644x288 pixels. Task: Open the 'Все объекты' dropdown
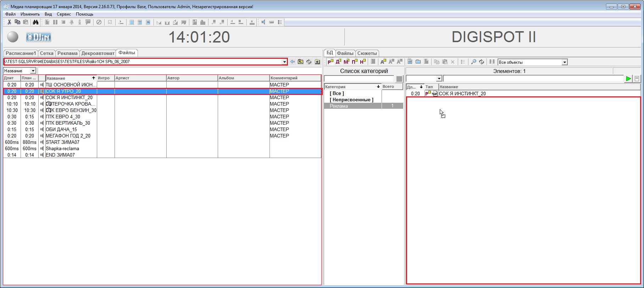[x=565, y=62]
